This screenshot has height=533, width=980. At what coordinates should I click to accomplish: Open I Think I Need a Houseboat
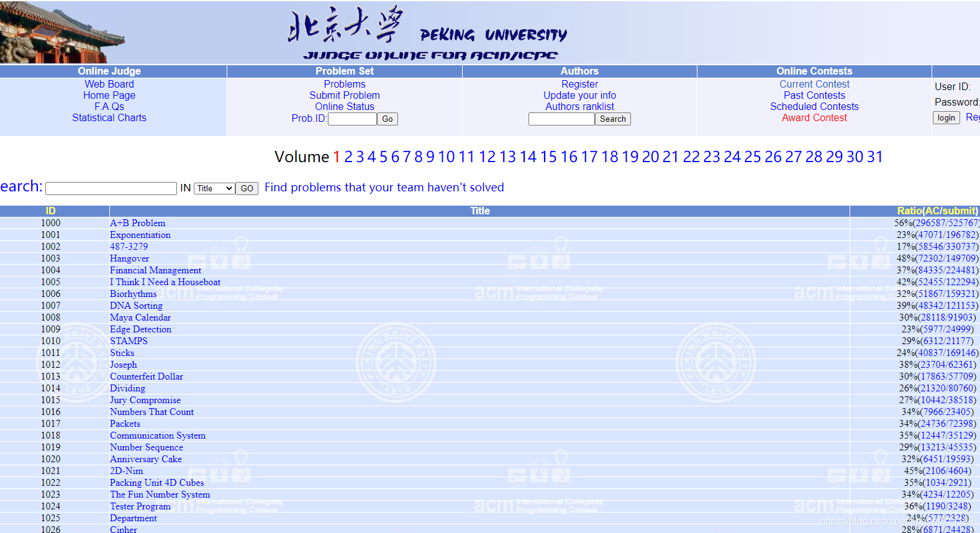[x=165, y=282]
